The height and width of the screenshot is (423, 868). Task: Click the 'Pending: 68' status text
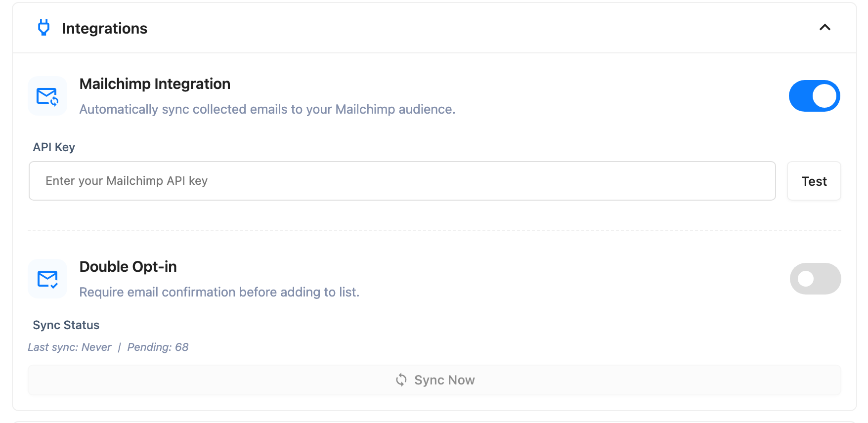click(x=158, y=347)
